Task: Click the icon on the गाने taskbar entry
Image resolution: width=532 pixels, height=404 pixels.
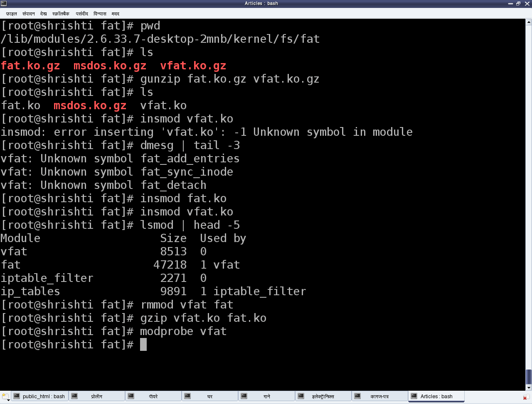Action: (x=244, y=396)
